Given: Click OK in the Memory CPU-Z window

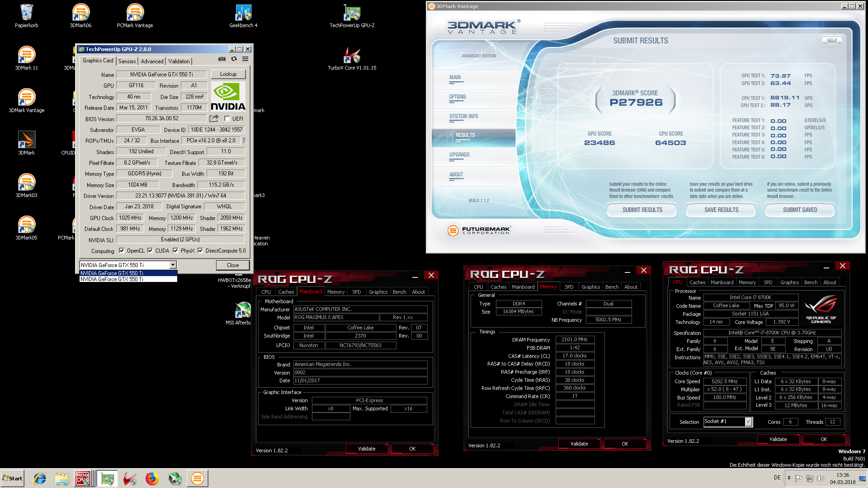Looking at the screenshot, I should [x=624, y=444].
